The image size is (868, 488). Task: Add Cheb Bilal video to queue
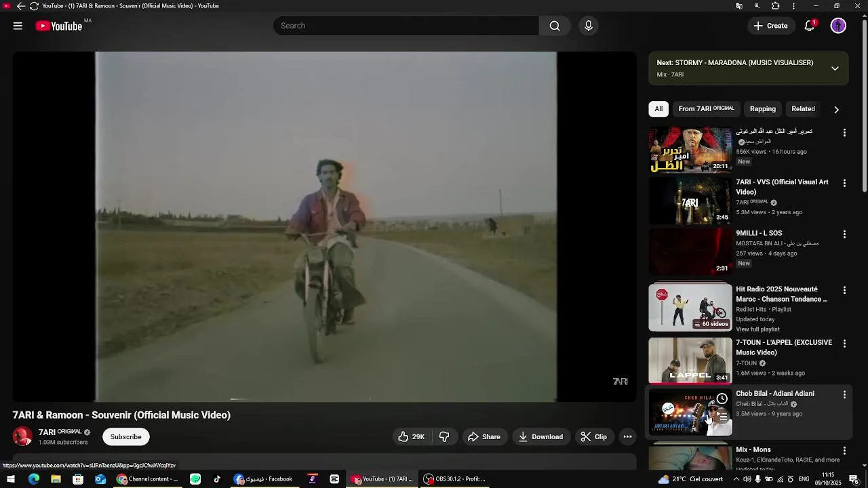[x=722, y=417]
